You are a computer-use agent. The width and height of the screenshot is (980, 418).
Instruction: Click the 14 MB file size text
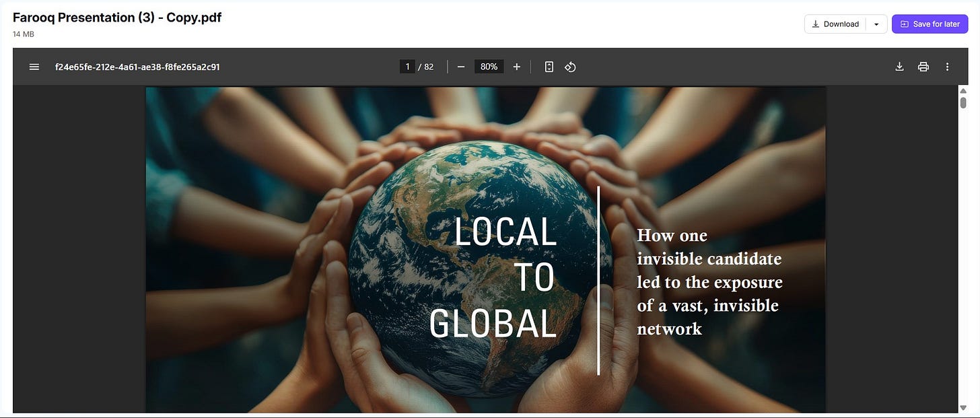[x=24, y=34]
